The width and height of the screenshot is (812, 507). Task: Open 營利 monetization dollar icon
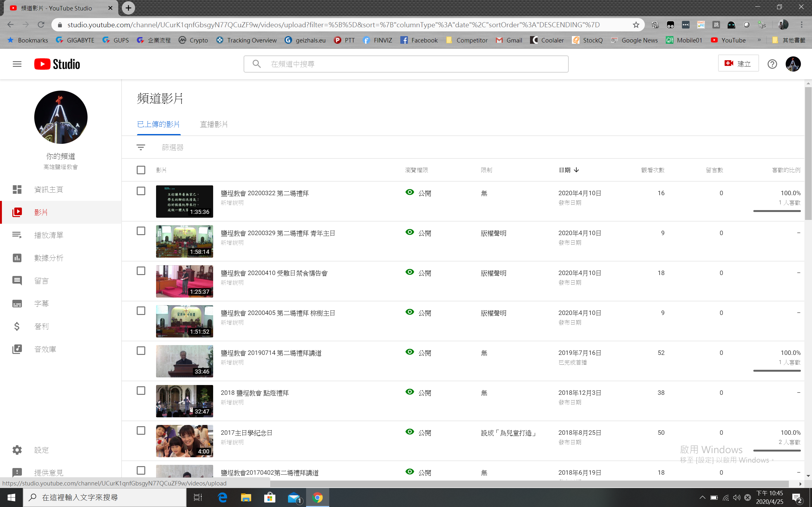tap(17, 326)
